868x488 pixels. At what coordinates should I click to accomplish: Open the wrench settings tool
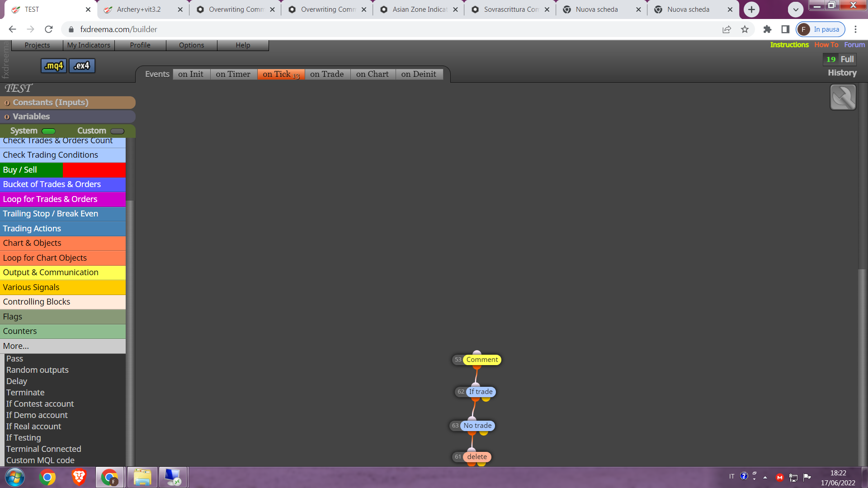[x=843, y=97]
